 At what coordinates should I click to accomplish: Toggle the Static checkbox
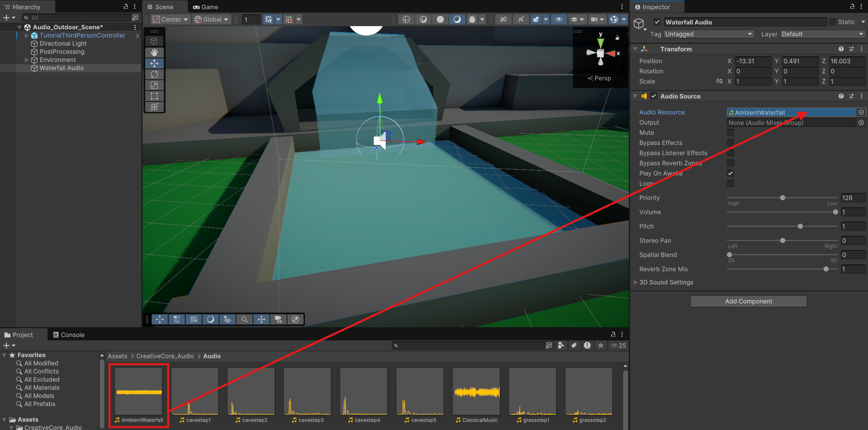point(833,22)
